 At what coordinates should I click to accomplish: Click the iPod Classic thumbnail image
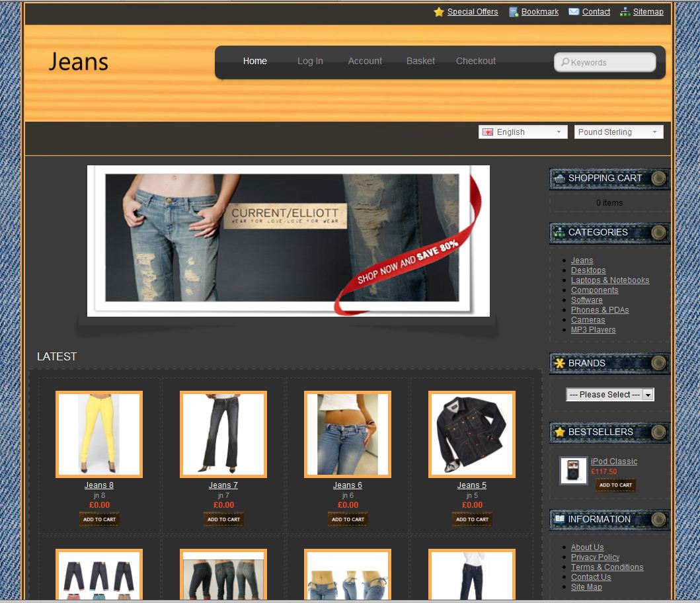pos(573,471)
